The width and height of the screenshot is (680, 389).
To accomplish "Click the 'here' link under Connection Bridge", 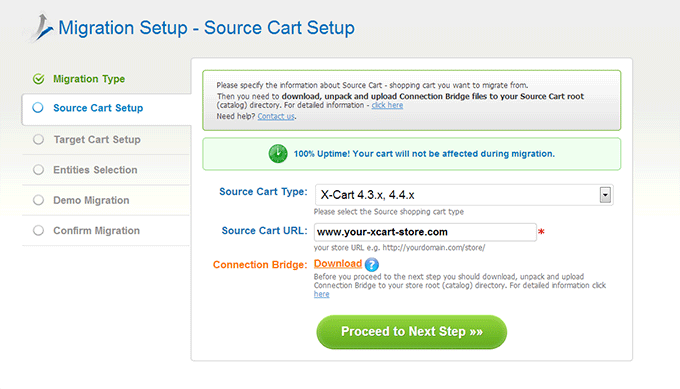I will 321,294.
